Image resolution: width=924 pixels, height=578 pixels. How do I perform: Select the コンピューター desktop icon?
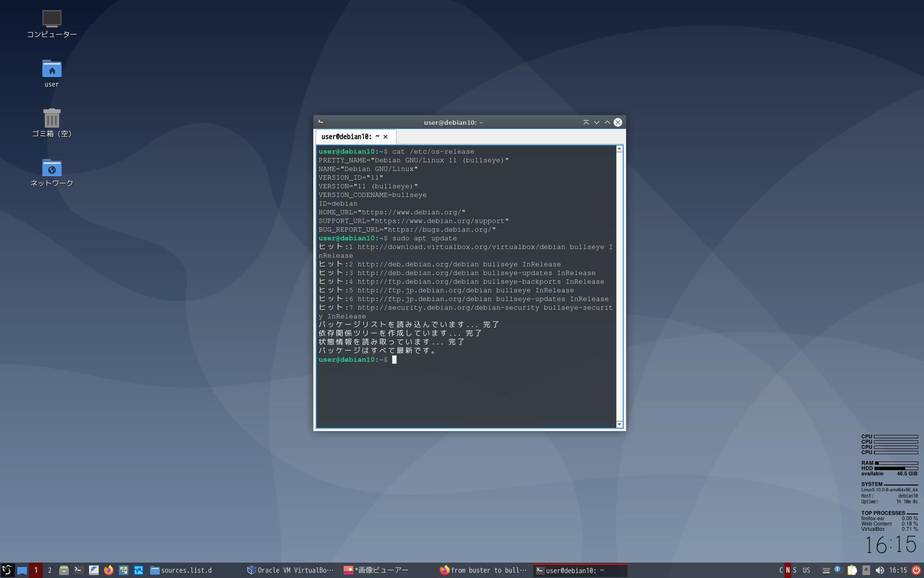pos(51,24)
